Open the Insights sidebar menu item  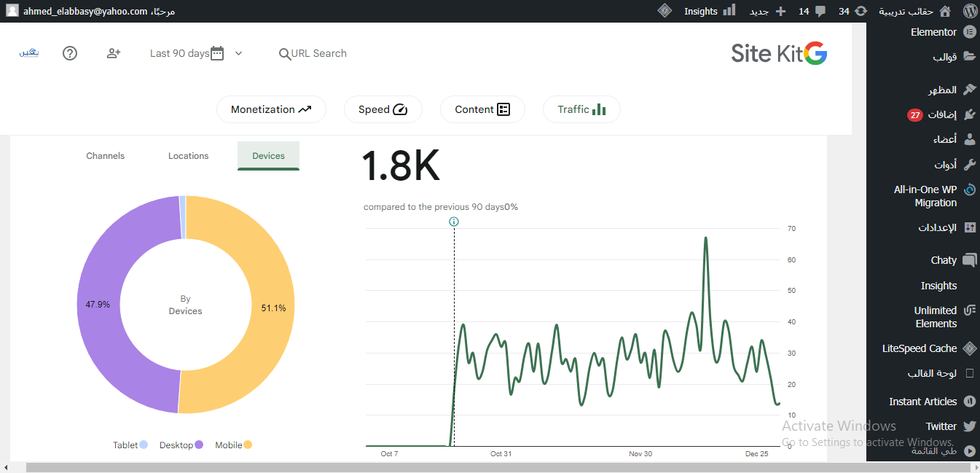[938, 286]
